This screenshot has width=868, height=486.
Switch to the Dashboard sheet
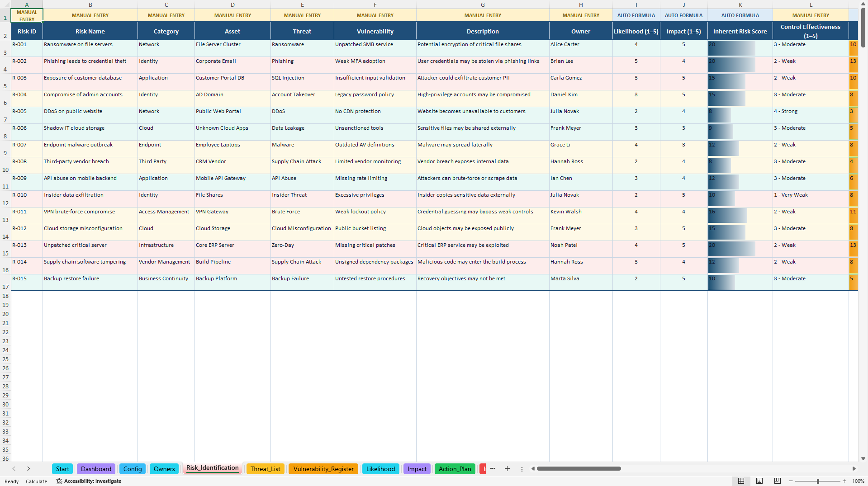[x=96, y=469]
